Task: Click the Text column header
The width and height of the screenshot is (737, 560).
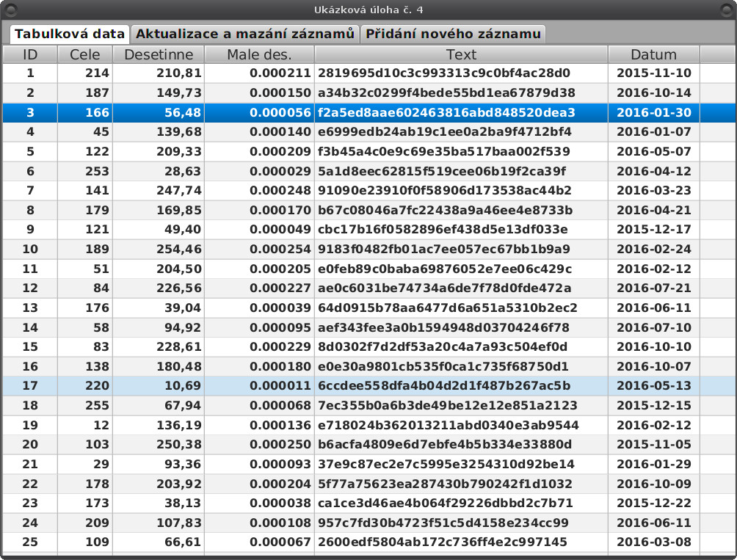Action: click(461, 54)
